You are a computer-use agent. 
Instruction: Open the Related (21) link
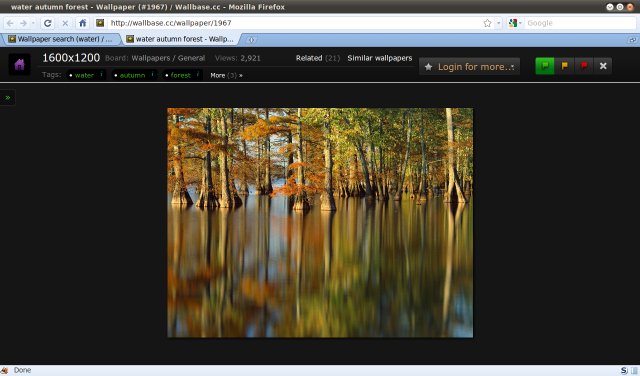click(x=318, y=58)
